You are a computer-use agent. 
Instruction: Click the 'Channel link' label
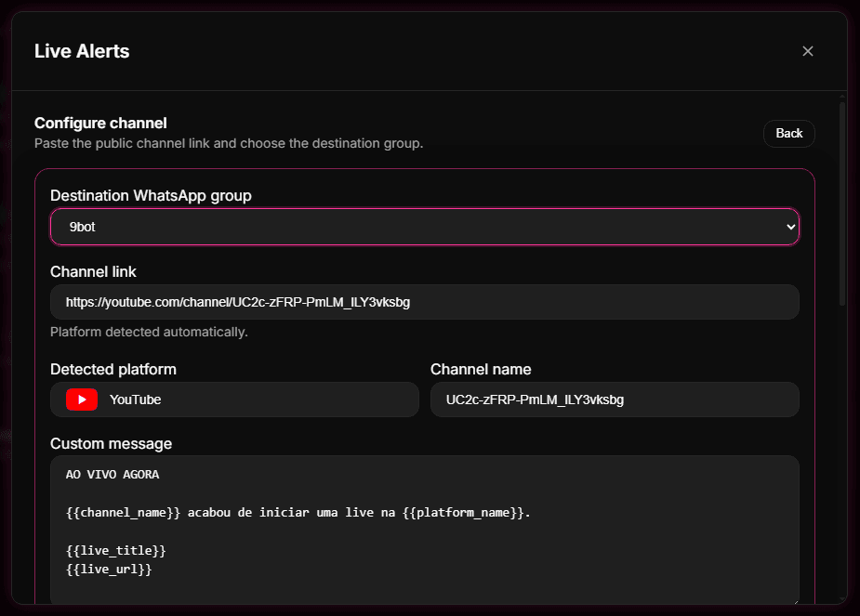[93, 272]
